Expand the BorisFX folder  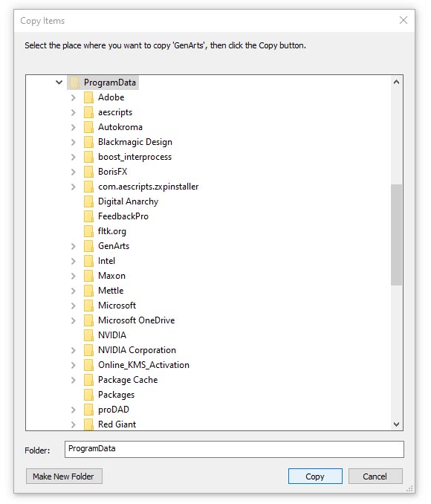[74, 172]
